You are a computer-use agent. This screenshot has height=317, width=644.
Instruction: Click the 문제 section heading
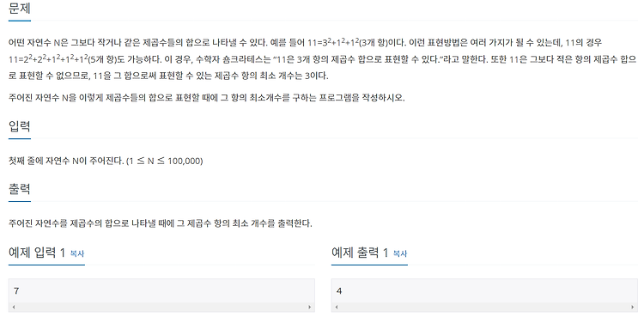[19, 9]
